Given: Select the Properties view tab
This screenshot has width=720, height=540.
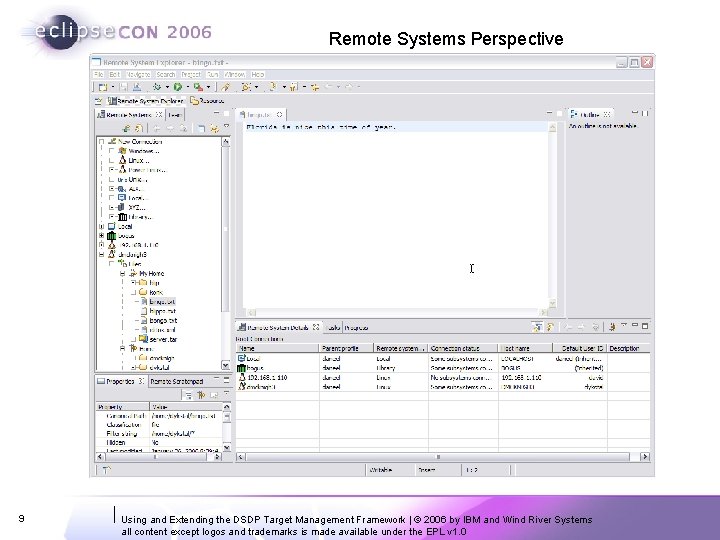Looking at the screenshot, I should pyautogui.click(x=120, y=382).
